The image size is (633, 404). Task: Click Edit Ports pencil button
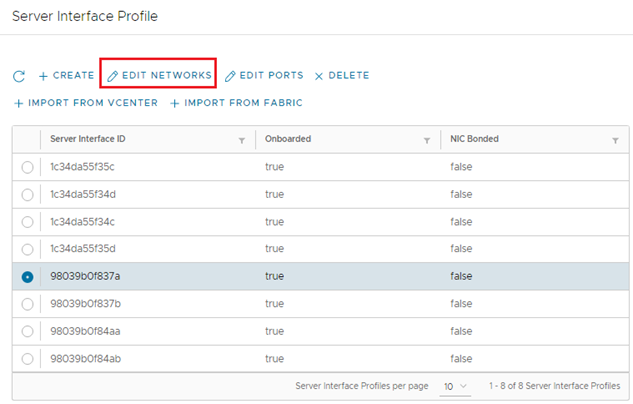pos(265,76)
